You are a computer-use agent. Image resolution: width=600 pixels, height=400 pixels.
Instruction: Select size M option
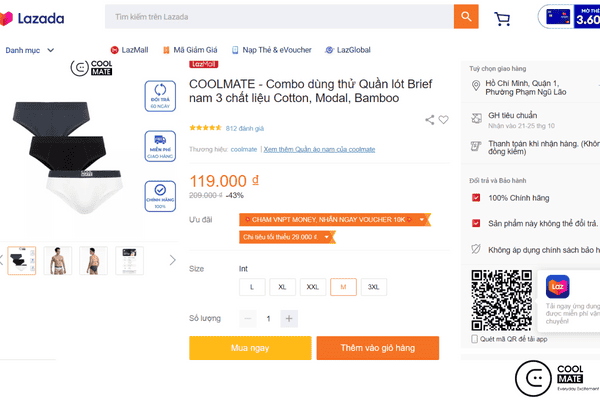coord(343,287)
